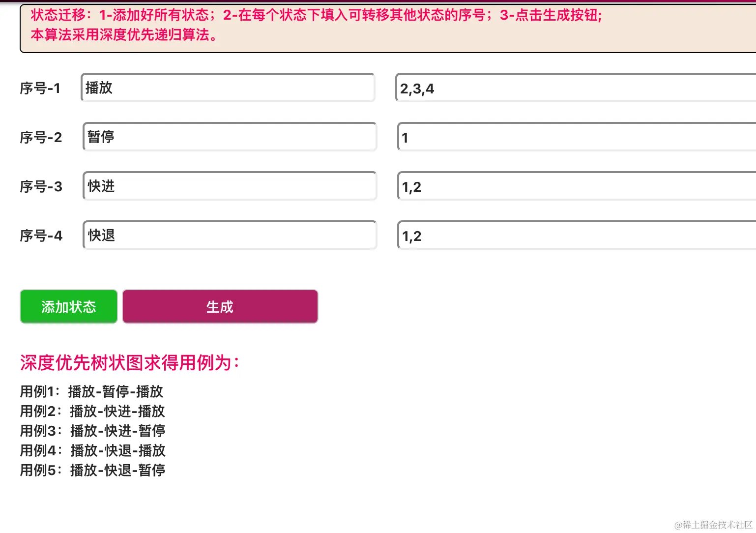Click the 序号-3 row label
This screenshot has width=756, height=533.
(x=41, y=187)
